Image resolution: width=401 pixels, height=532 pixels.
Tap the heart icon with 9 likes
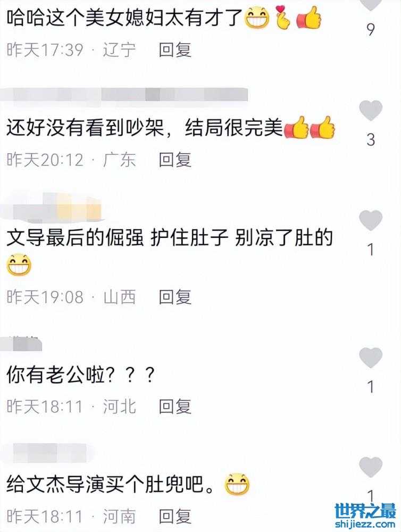click(371, 5)
